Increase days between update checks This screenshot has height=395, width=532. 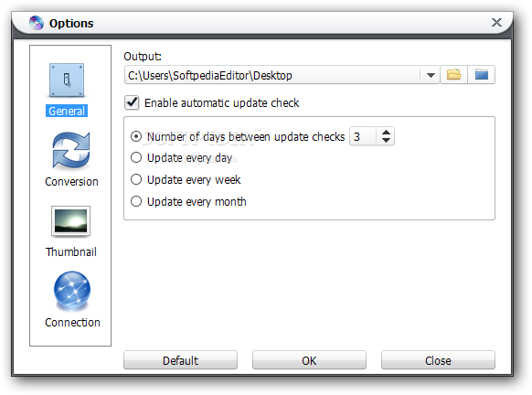point(386,133)
